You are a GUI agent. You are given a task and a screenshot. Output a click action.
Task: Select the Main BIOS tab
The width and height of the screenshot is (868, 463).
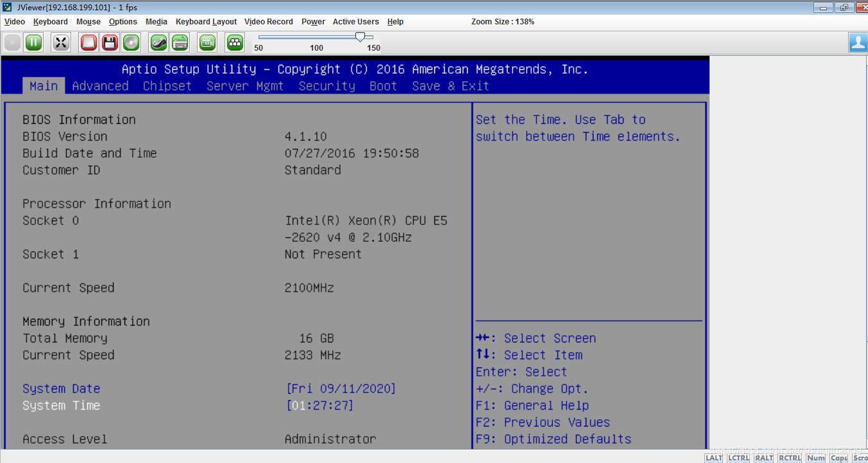44,86
